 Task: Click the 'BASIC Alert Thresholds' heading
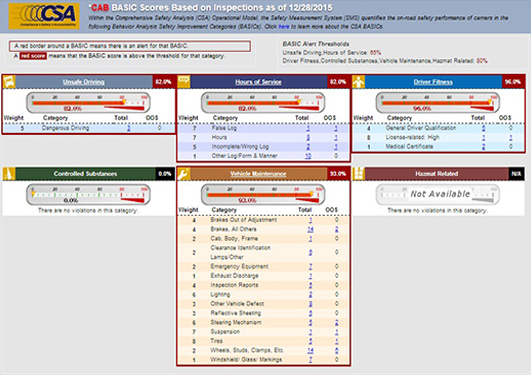[x=316, y=44]
